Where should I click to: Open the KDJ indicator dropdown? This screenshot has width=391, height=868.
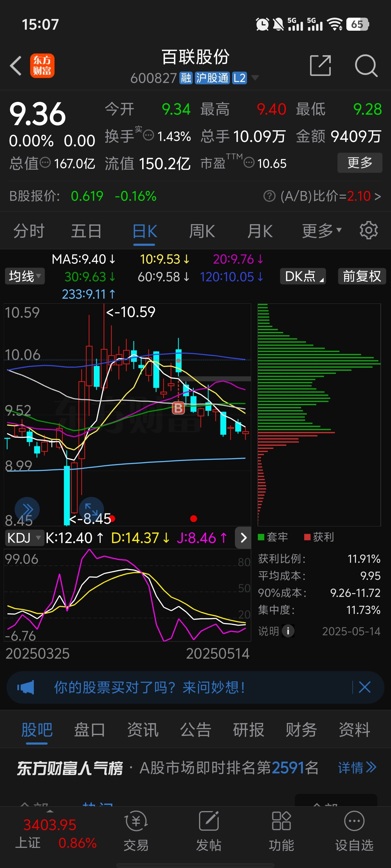pyautogui.click(x=24, y=538)
